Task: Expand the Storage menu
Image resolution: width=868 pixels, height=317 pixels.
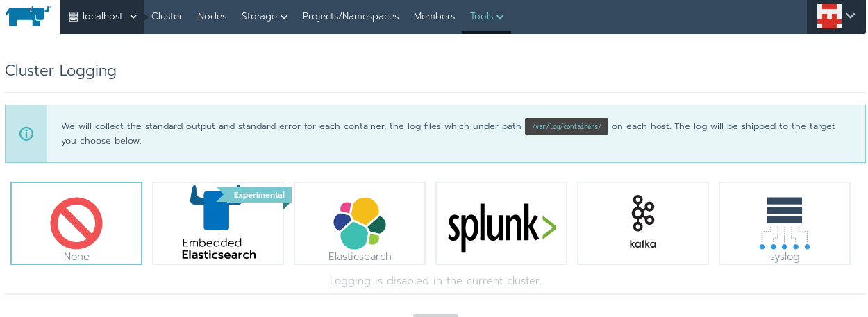Action: point(265,16)
